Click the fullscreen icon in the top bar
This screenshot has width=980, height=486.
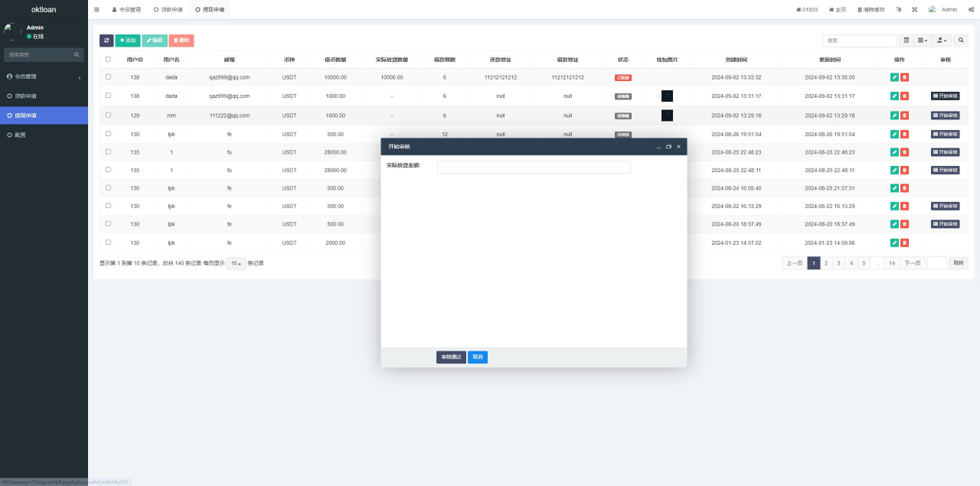914,10
